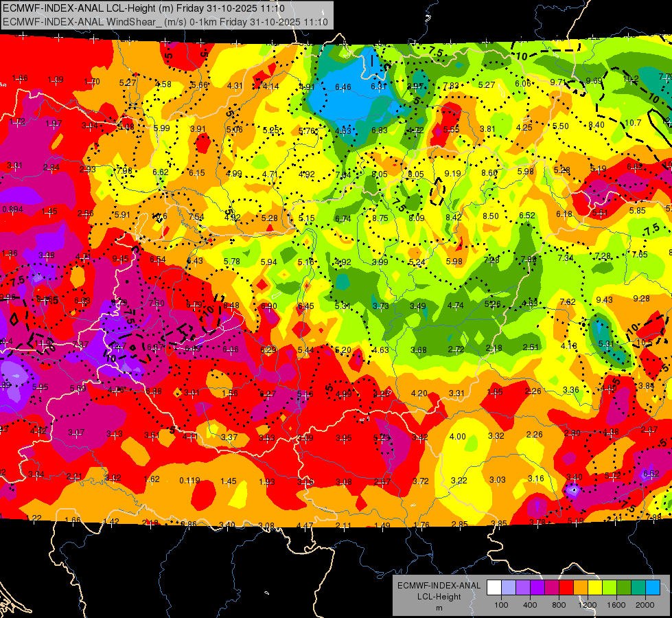This screenshot has height=618, width=672.
Task: Click the wind shear value 9.28
Action: point(641,299)
